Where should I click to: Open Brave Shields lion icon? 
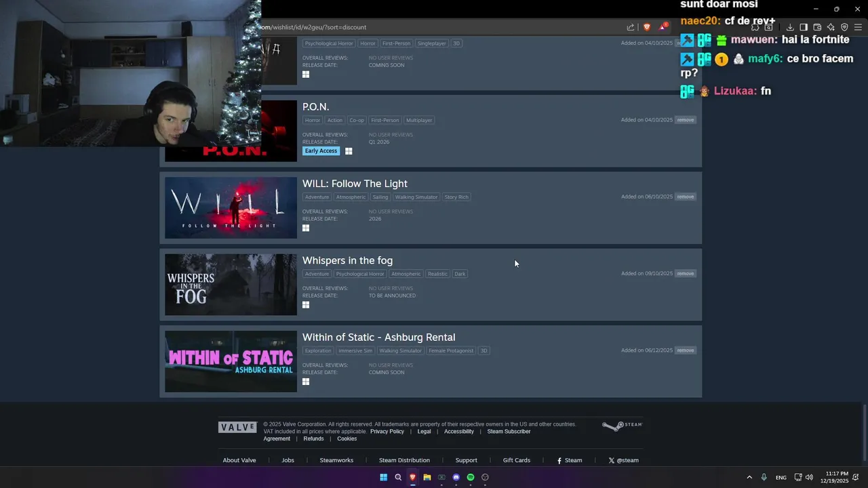pyautogui.click(x=646, y=27)
